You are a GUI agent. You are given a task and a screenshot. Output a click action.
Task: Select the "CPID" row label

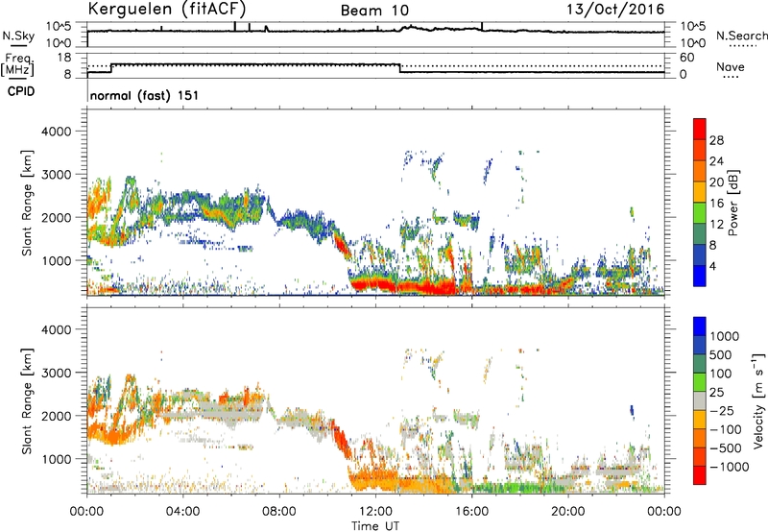[x=21, y=91]
